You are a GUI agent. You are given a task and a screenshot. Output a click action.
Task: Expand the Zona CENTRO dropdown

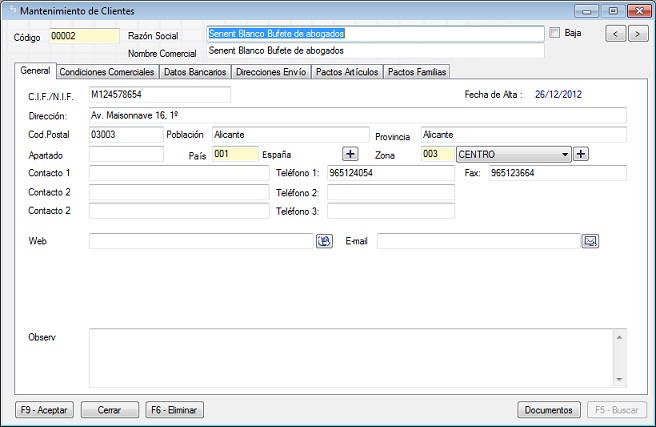click(565, 154)
